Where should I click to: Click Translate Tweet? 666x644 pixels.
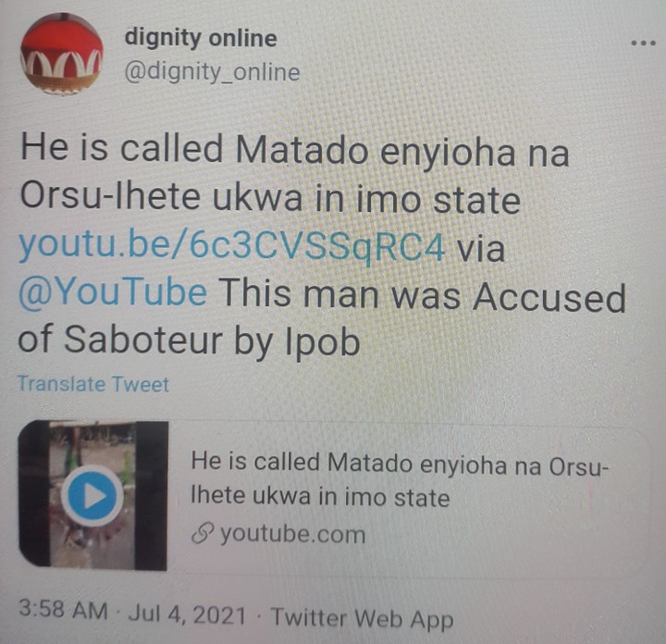point(93,384)
